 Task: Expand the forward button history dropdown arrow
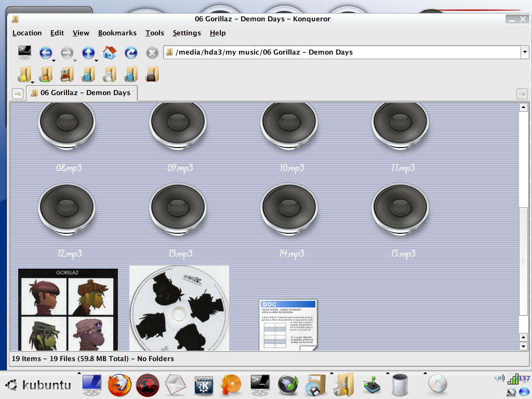point(75,61)
